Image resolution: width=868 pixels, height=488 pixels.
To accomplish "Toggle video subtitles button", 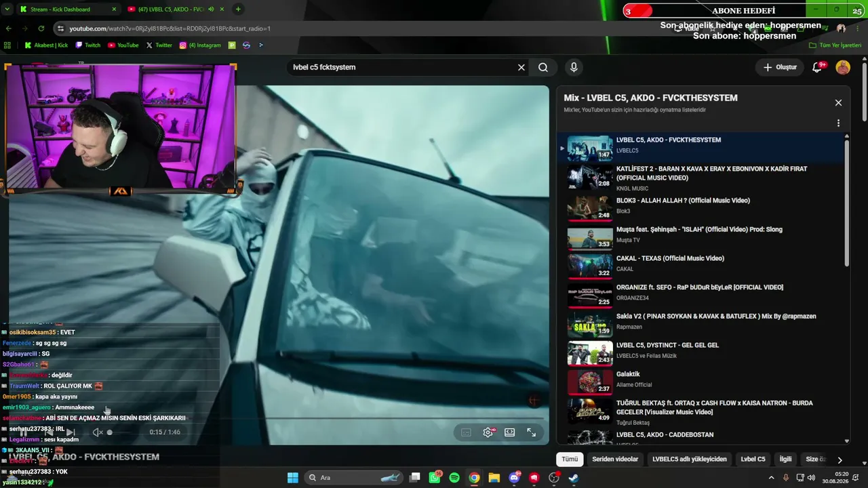I will click(466, 432).
